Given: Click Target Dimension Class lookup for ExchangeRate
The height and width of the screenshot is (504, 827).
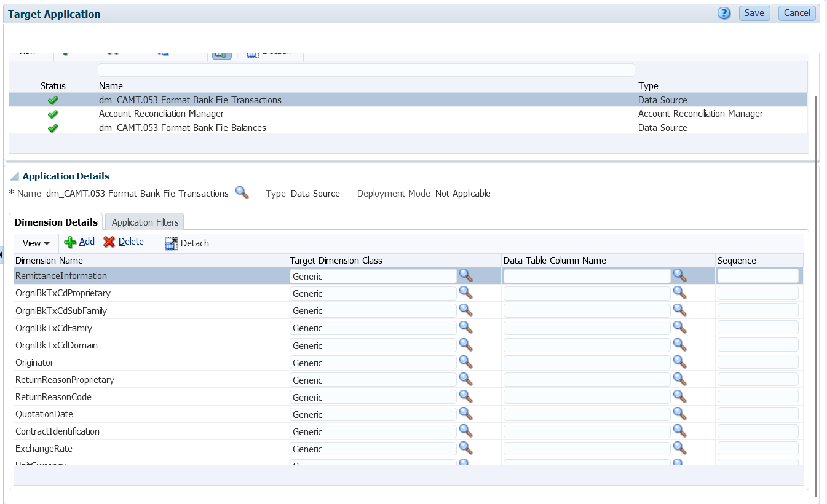Looking at the screenshot, I should coord(466,448).
